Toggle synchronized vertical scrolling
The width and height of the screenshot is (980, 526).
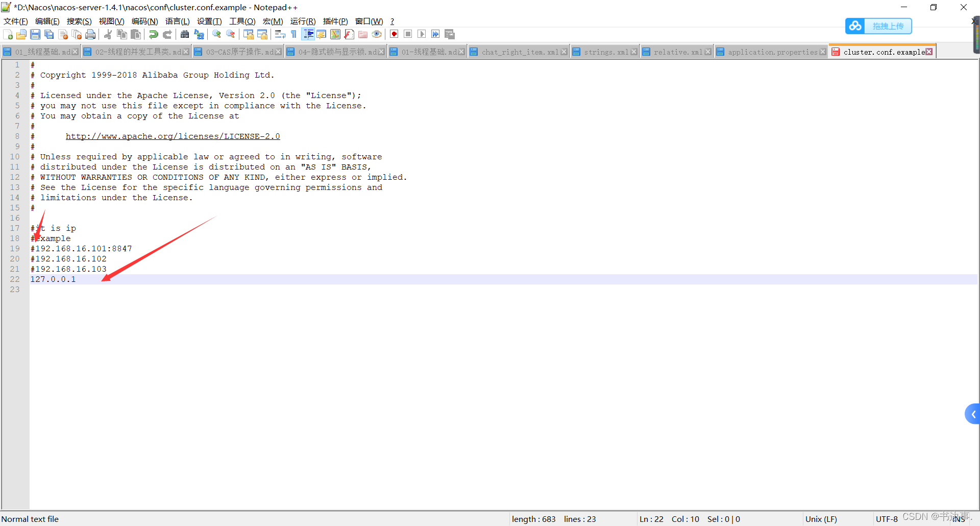coord(248,34)
